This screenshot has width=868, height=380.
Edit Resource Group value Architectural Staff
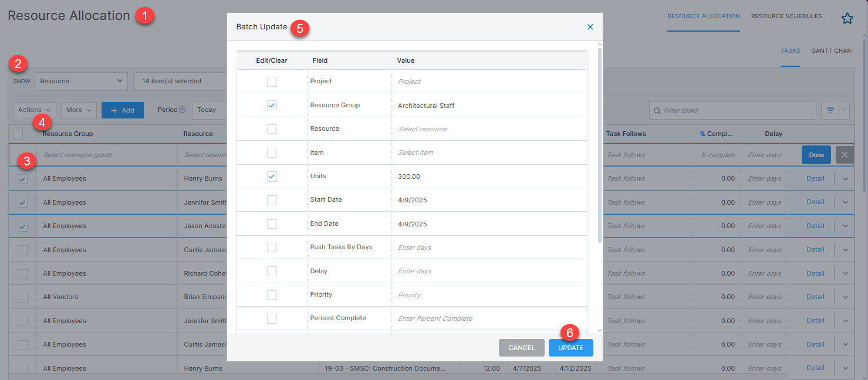point(489,106)
